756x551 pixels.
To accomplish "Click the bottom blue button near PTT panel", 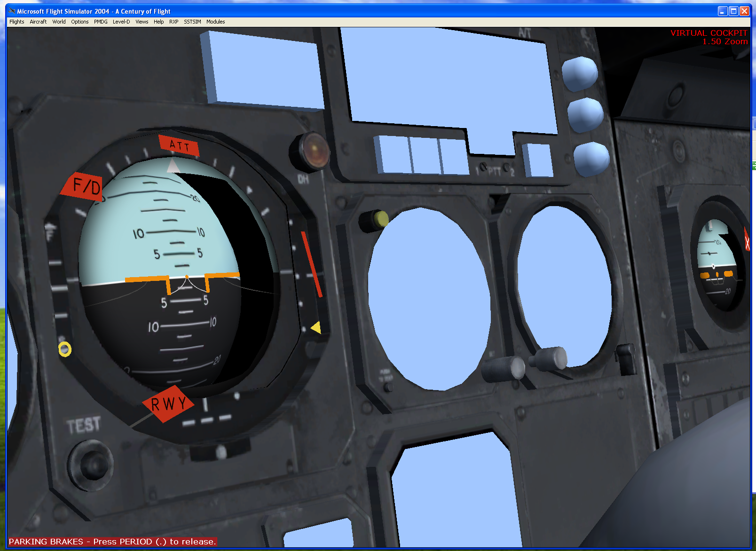I will pos(591,160).
